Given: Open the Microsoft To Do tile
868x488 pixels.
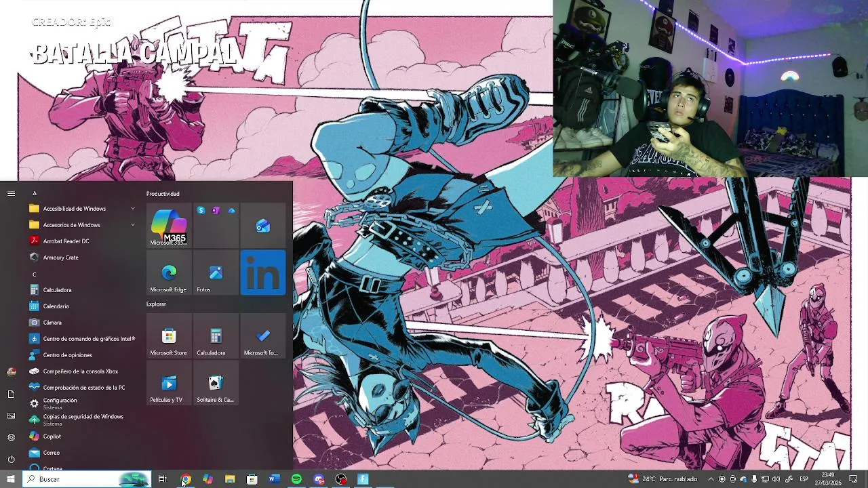Looking at the screenshot, I should 263,336.
